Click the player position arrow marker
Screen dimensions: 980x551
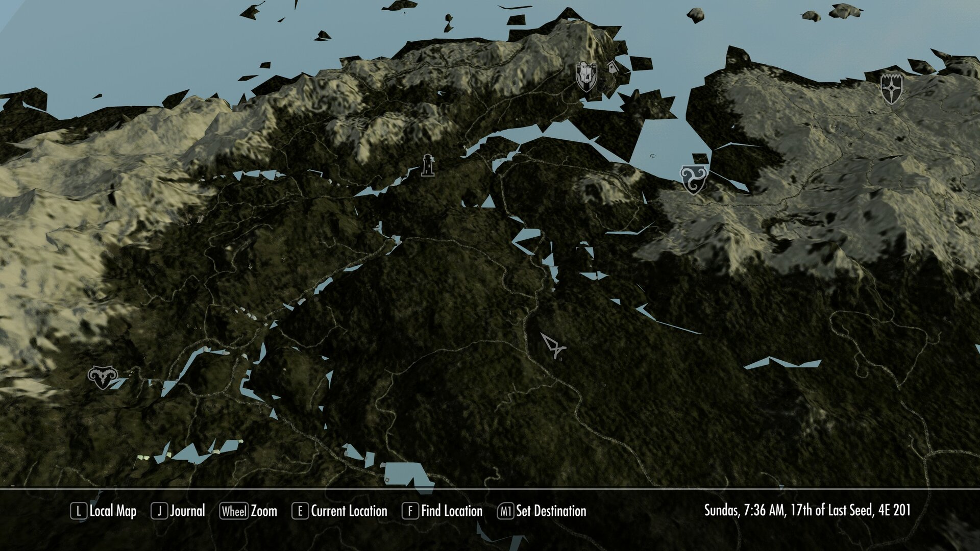pos(554,346)
